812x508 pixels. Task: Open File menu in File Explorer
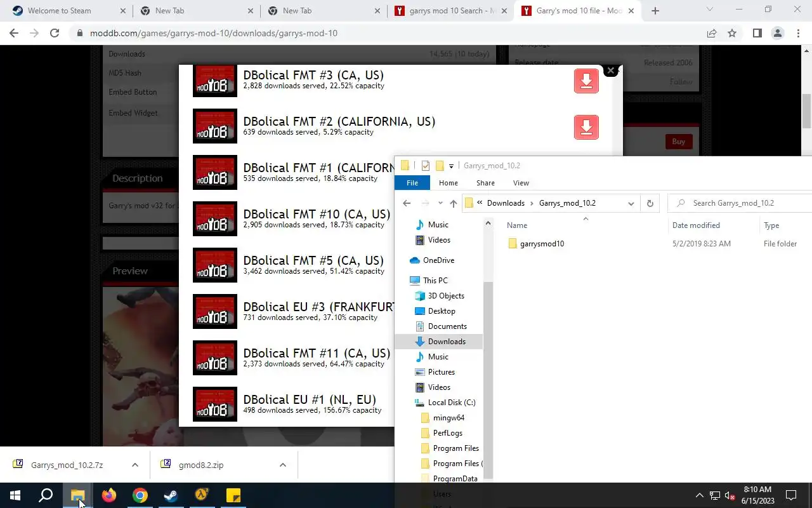click(412, 183)
